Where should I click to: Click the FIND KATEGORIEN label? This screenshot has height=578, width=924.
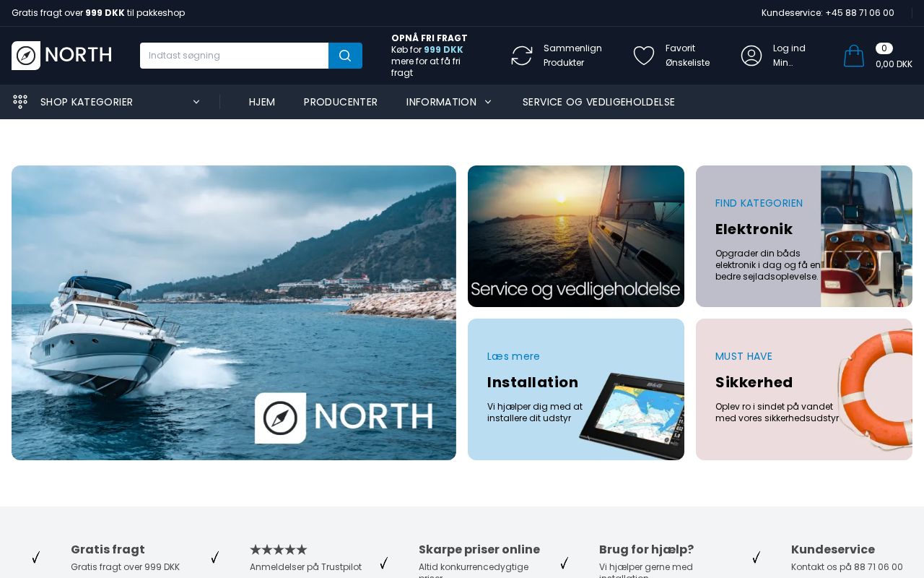(759, 203)
